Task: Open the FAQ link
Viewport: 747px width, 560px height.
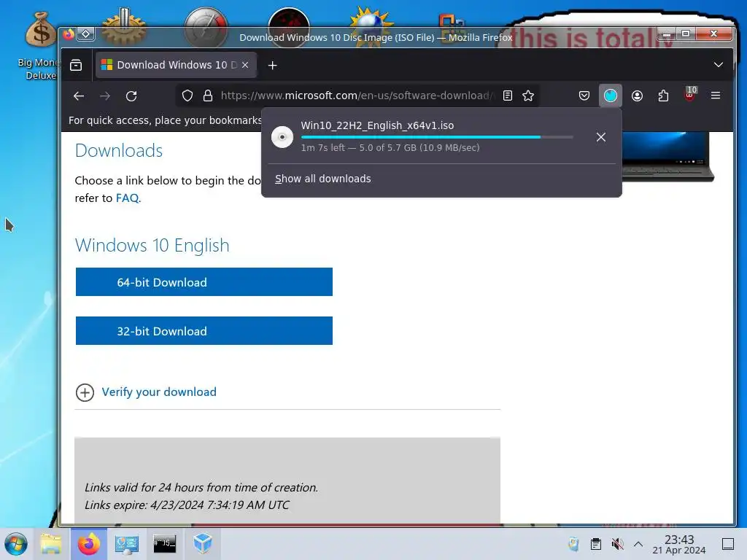Action: [127, 198]
